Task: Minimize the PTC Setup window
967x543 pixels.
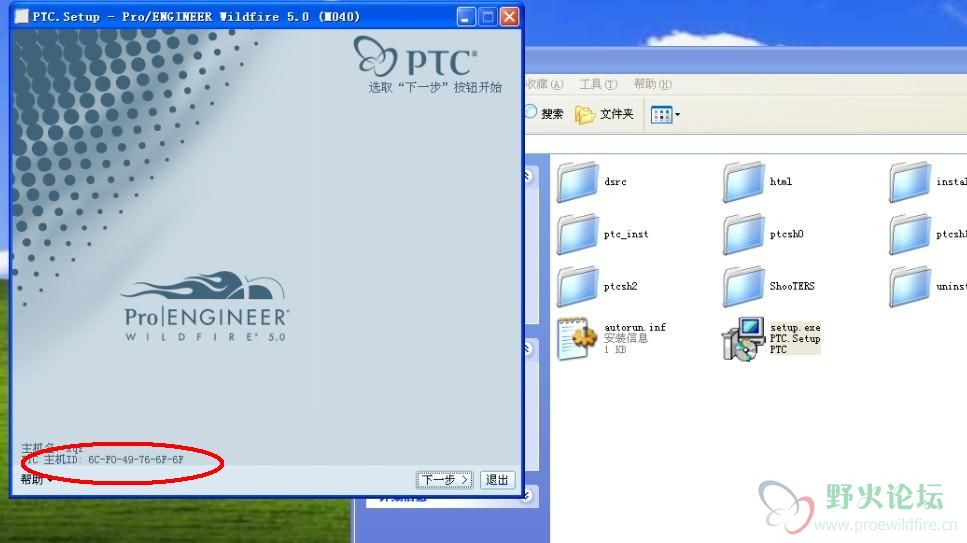Action: coord(467,17)
